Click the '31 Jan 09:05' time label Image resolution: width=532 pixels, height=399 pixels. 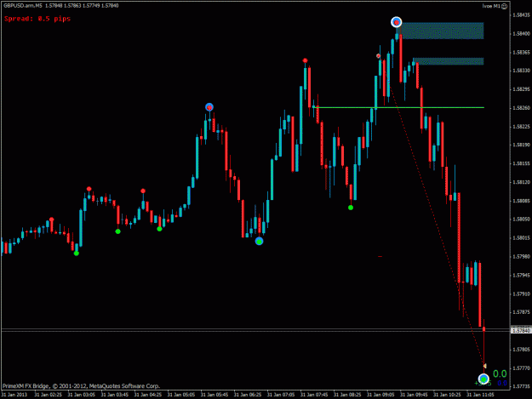click(x=380, y=395)
